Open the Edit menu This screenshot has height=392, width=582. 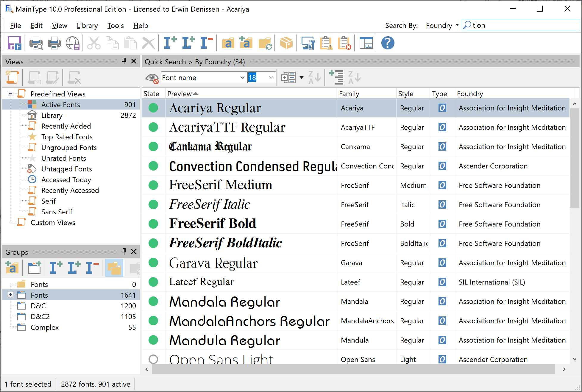pyautogui.click(x=36, y=26)
